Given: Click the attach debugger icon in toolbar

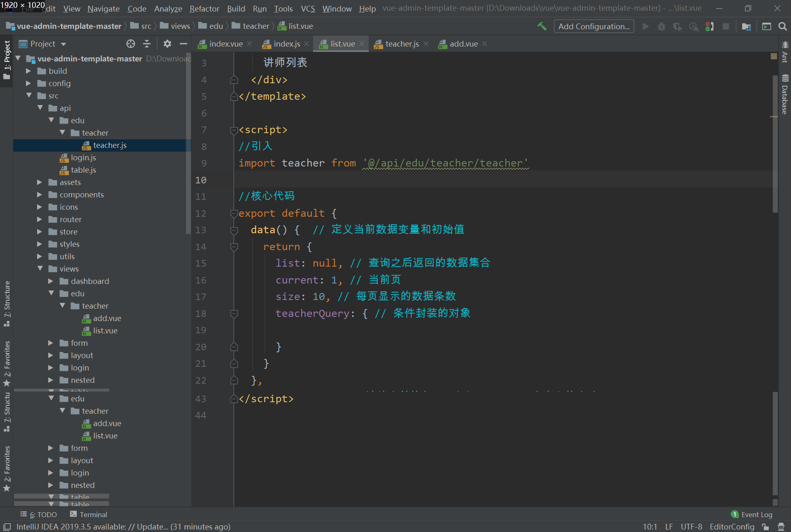Looking at the screenshot, I should [709, 26].
